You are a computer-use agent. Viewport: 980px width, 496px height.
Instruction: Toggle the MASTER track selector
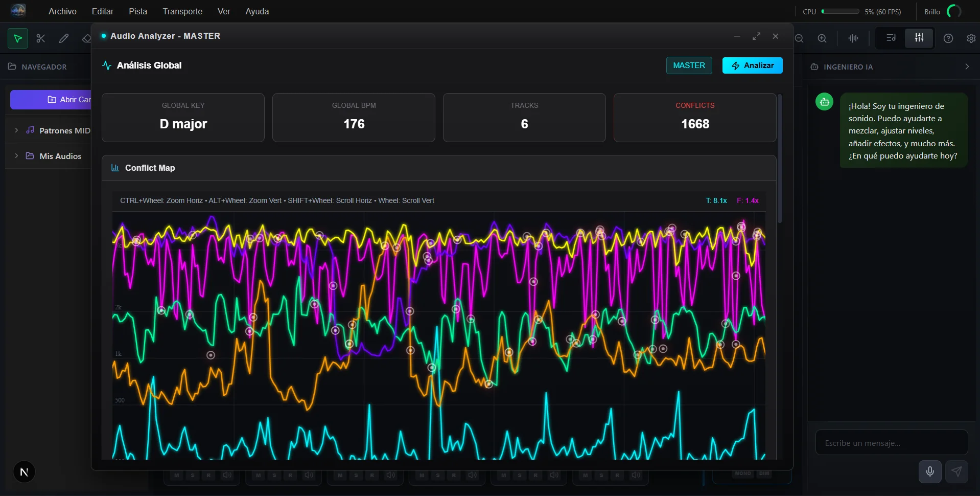point(689,65)
